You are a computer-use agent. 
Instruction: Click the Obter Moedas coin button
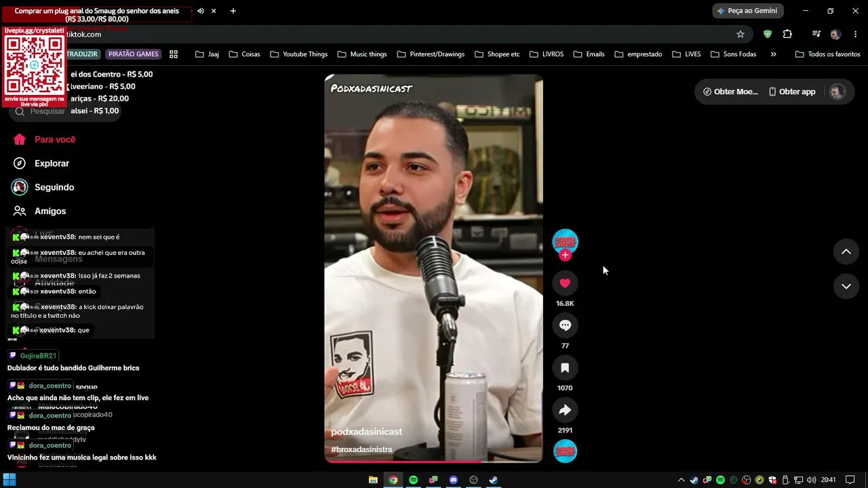[x=730, y=91]
